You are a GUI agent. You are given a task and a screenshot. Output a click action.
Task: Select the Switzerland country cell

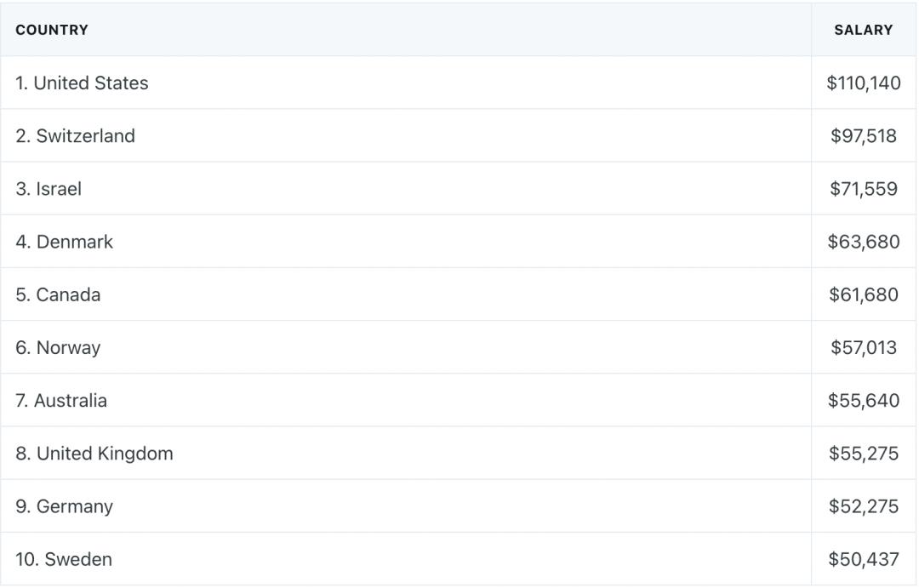click(75, 136)
